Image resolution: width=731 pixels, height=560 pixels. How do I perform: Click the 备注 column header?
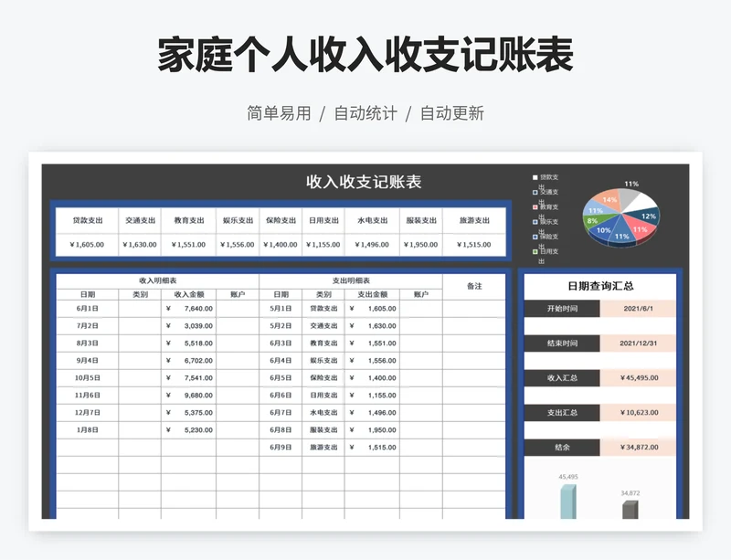tap(474, 286)
